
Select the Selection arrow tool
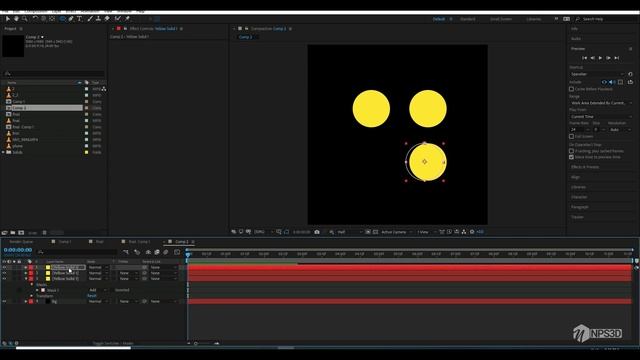(7, 19)
